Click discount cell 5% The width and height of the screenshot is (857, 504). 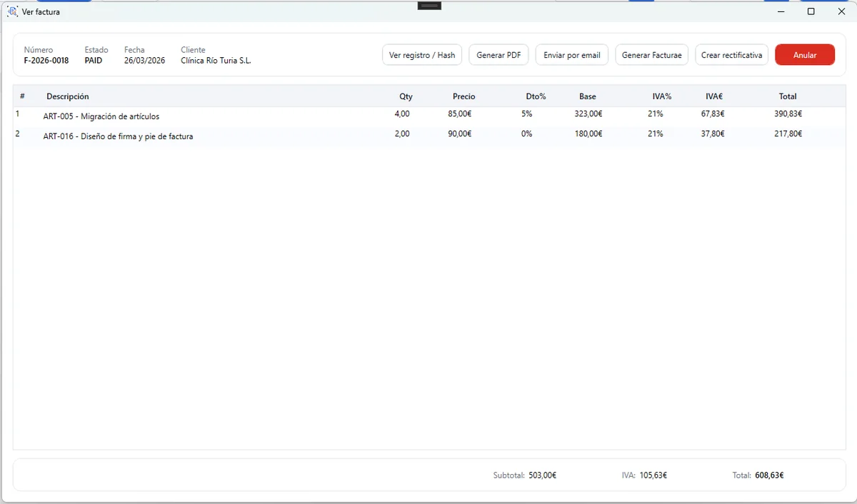(x=526, y=114)
